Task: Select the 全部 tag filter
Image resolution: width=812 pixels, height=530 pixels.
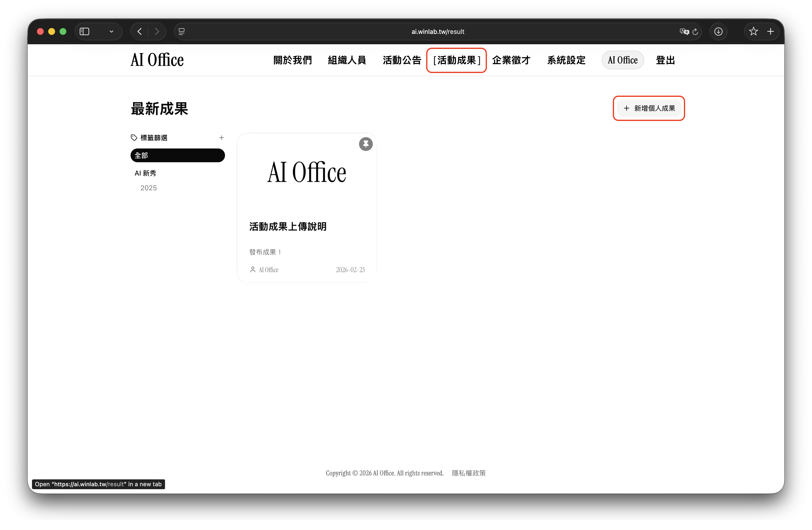Action: coord(177,155)
